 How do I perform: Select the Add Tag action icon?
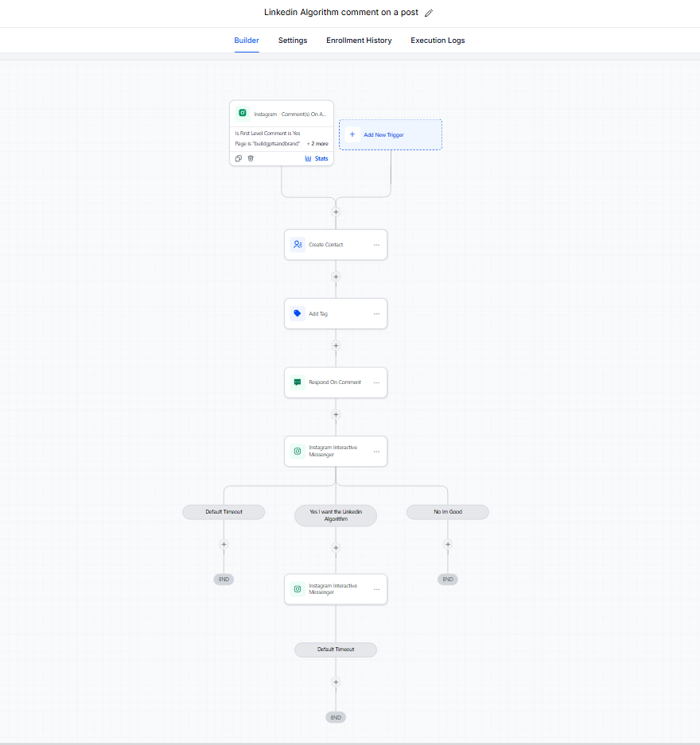297,313
